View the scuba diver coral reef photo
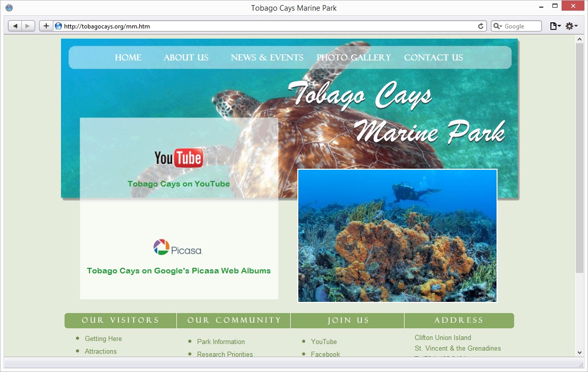The image size is (588, 372). (x=397, y=235)
